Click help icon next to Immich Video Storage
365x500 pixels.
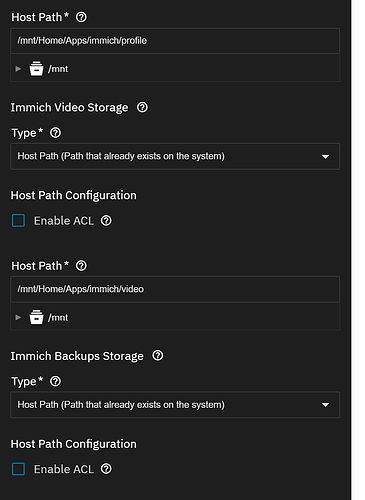[142, 107]
